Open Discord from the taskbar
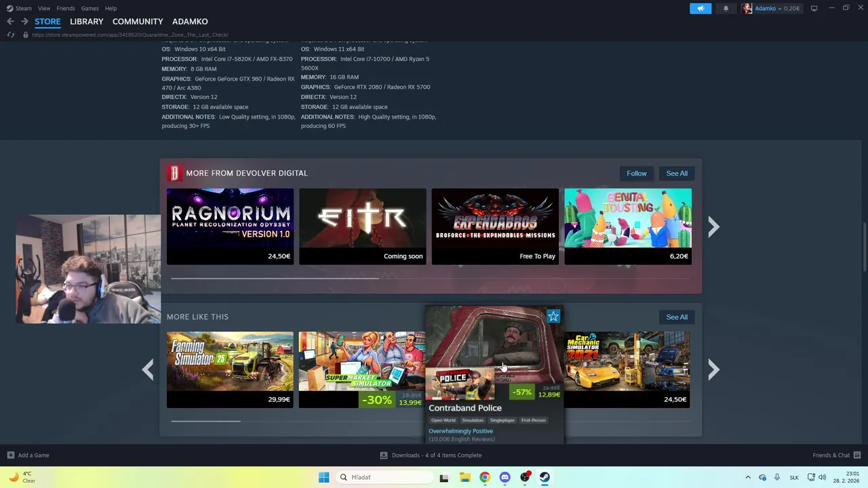 point(505,477)
